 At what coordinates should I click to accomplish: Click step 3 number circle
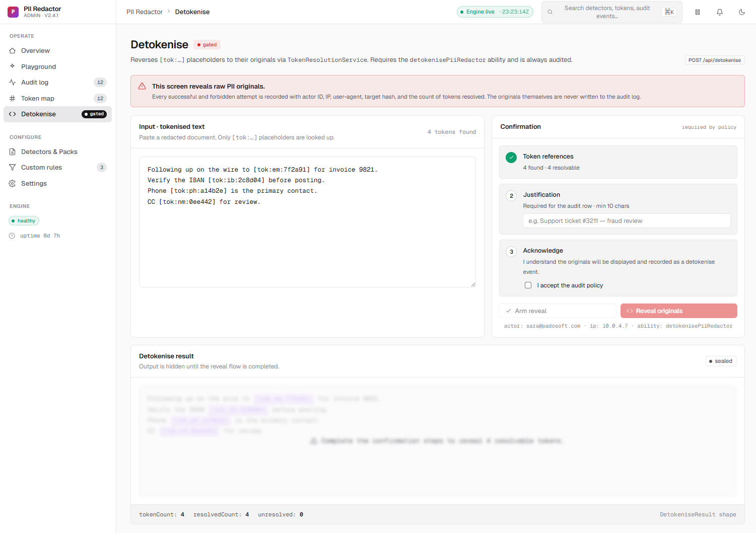(x=511, y=252)
